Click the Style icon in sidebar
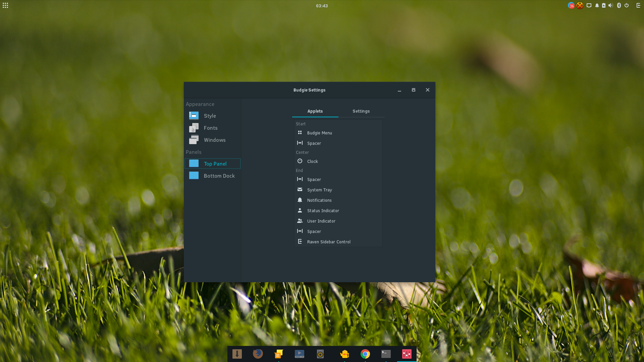 click(194, 116)
